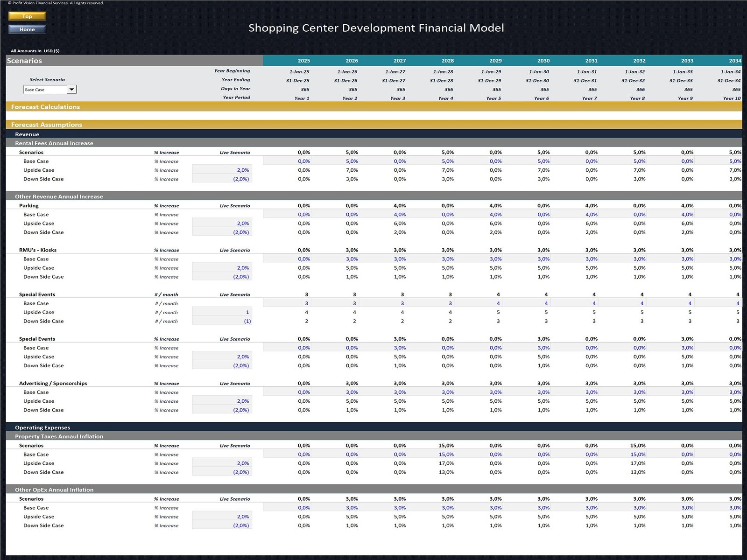Select Rental Fees Down Side (2,0%) input cell

[222, 179]
